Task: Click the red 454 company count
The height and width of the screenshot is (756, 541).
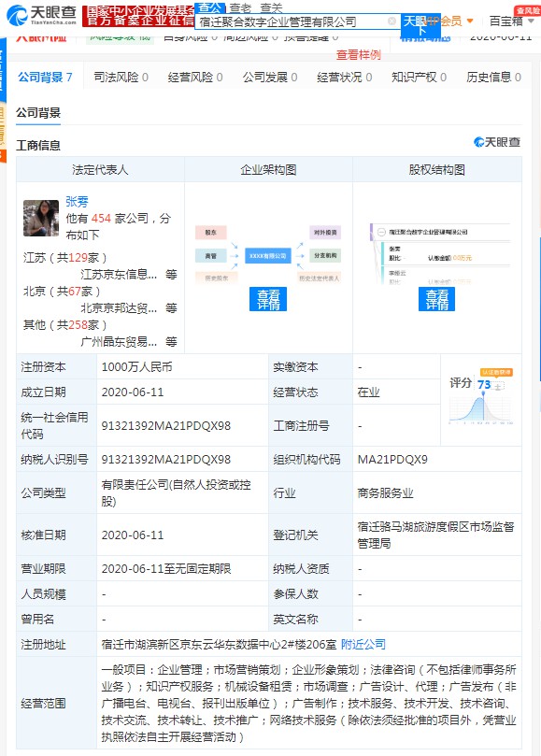Action: tap(101, 219)
